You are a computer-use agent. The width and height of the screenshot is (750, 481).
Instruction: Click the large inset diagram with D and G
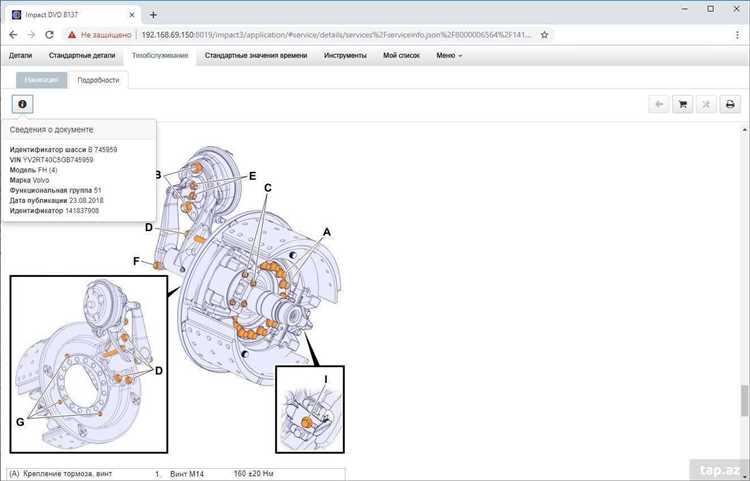tap(89, 364)
